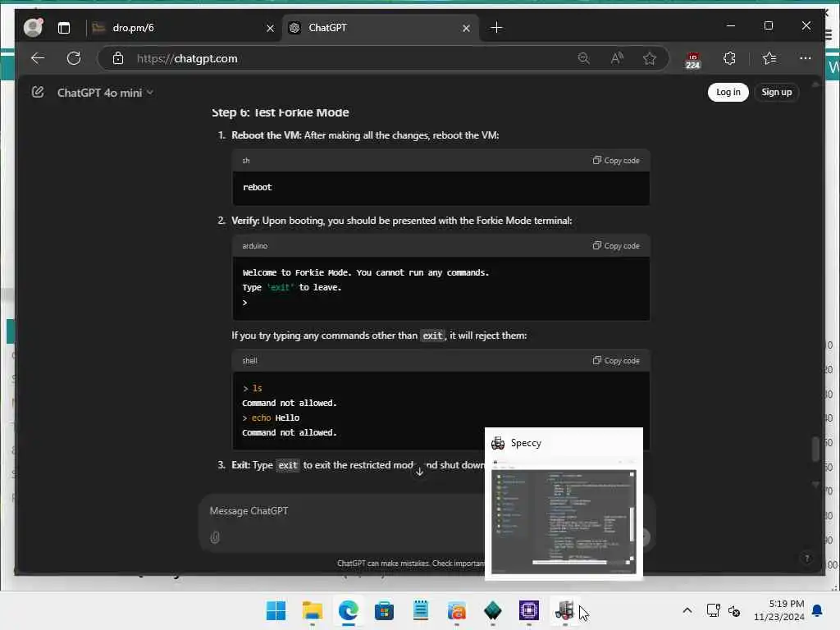View site information lock icon
The image size is (840, 630).
[x=118, y=58]
